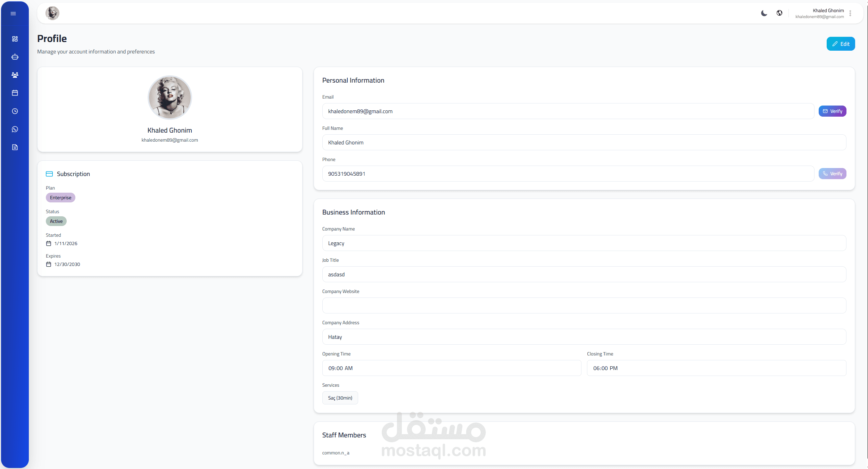Screen dimensions: 868x469
Task: Open the clock history icon
Action: coord(15,111)
